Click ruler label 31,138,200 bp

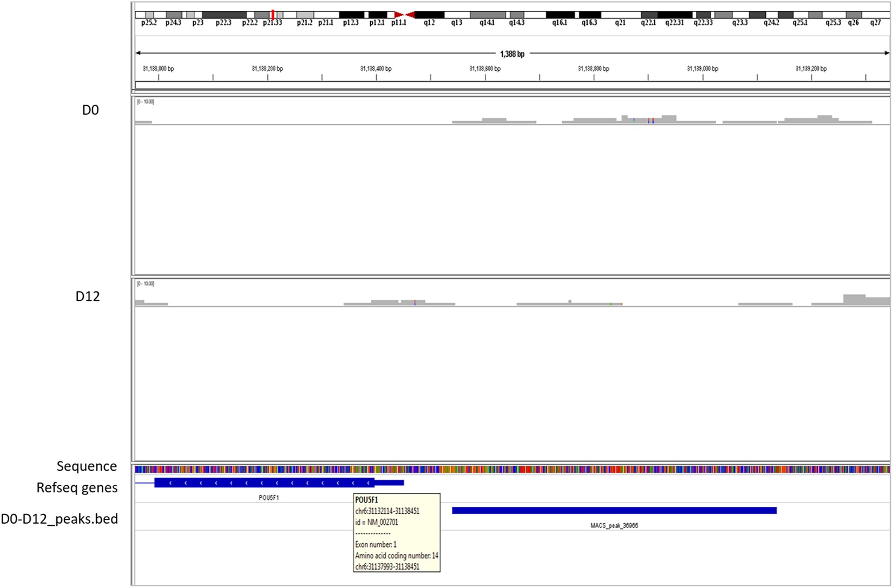tap(267, 69)
